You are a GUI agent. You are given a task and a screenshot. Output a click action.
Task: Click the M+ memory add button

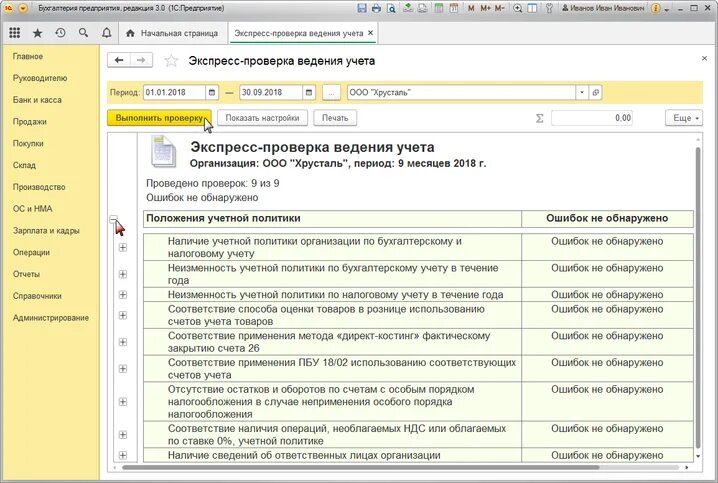click(x=485, y=8)
